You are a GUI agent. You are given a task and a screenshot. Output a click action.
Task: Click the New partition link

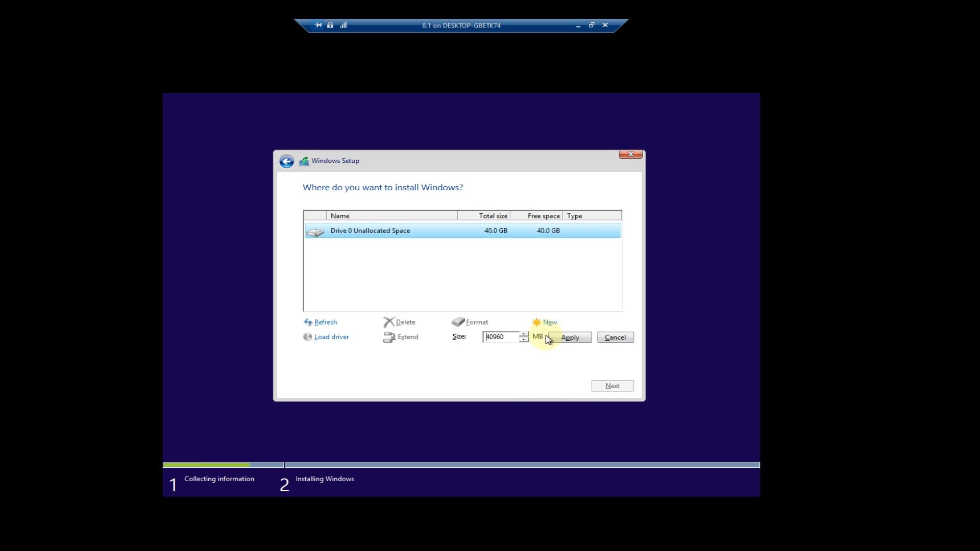pos(550,322)
